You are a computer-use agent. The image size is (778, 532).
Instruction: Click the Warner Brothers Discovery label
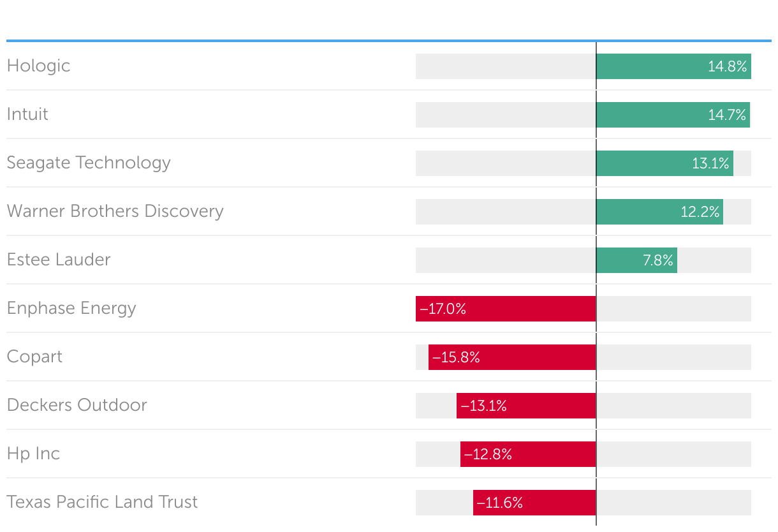(115, 211)
